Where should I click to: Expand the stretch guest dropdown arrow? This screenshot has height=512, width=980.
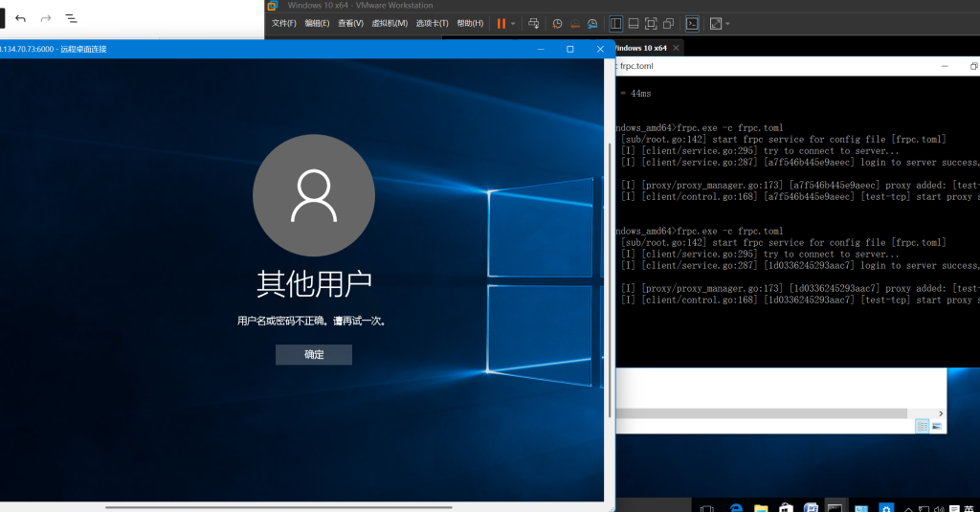pos(727,23)
